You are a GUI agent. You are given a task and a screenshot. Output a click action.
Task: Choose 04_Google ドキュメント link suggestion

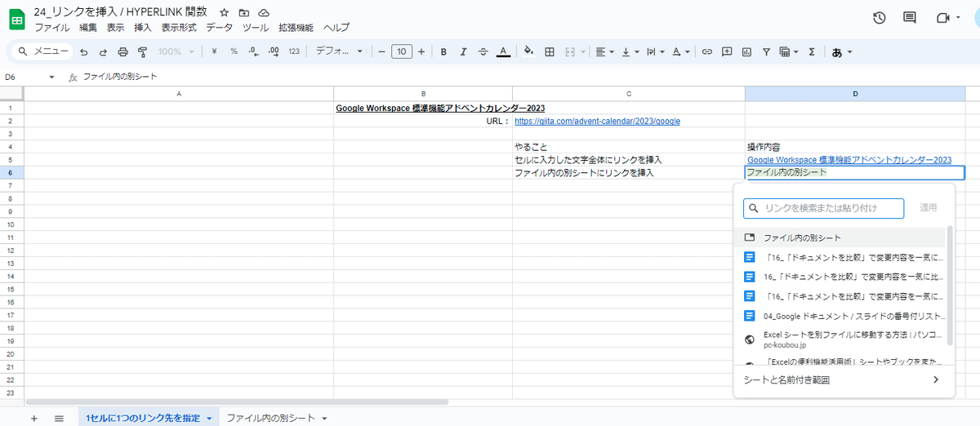840,316
